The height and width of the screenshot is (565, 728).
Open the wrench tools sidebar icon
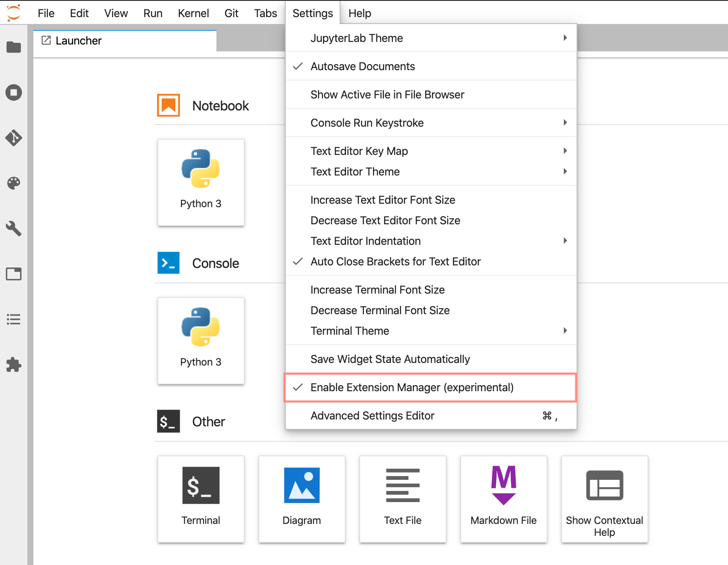point(14,229)
